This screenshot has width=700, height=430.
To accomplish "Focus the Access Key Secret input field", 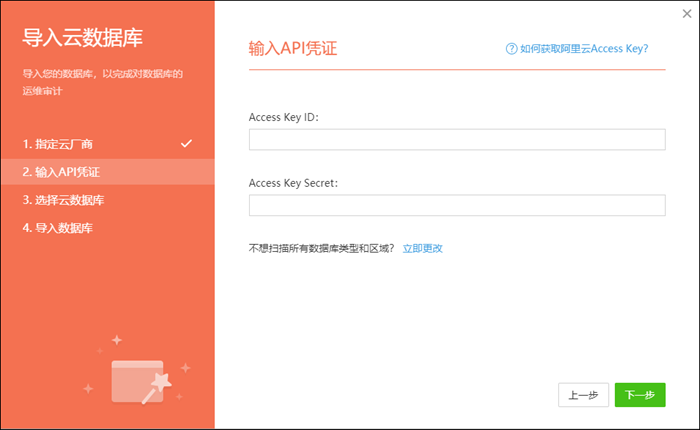I will point(456,205).
